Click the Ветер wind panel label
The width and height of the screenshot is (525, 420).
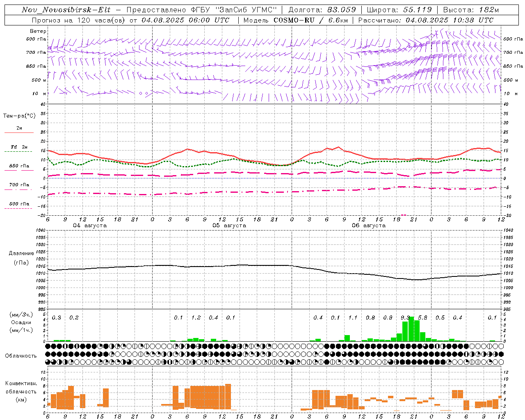pyautogui.click(x=38, y=31)
